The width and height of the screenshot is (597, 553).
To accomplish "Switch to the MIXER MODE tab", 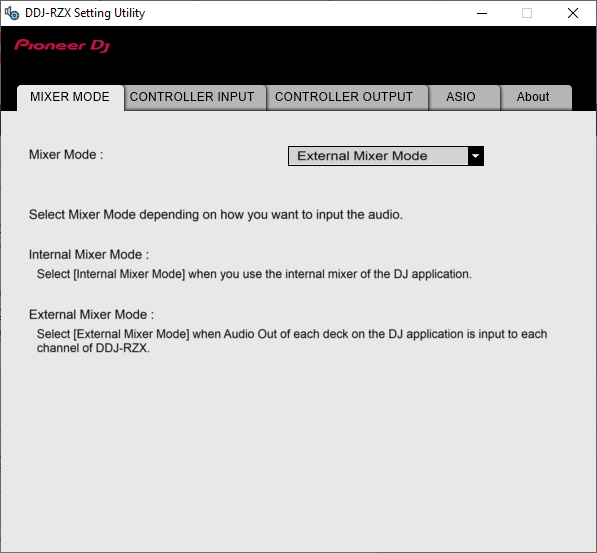I will click(70, 97).
